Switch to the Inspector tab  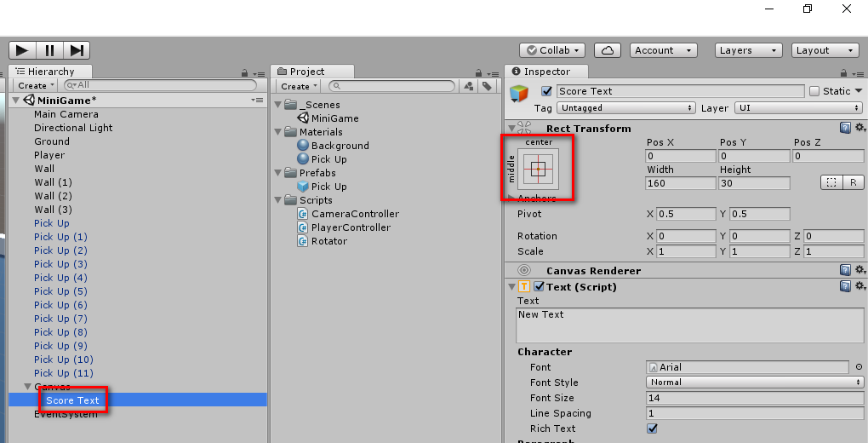pos(545,72)
